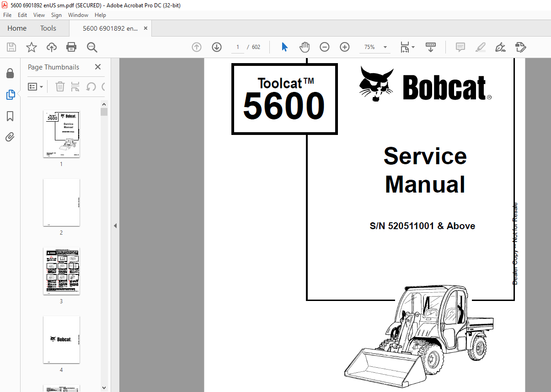
Task: Activate the hand pan tool
Action: coord(305,47)
